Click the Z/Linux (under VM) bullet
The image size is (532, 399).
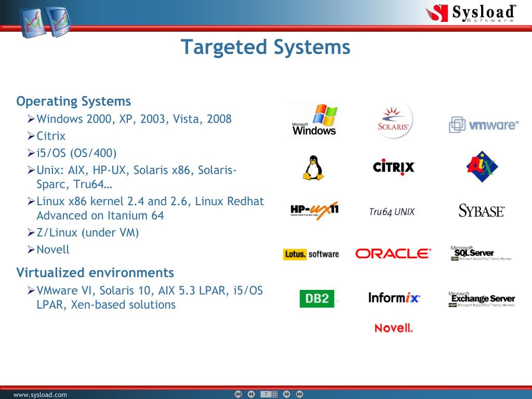click(87, 233)
